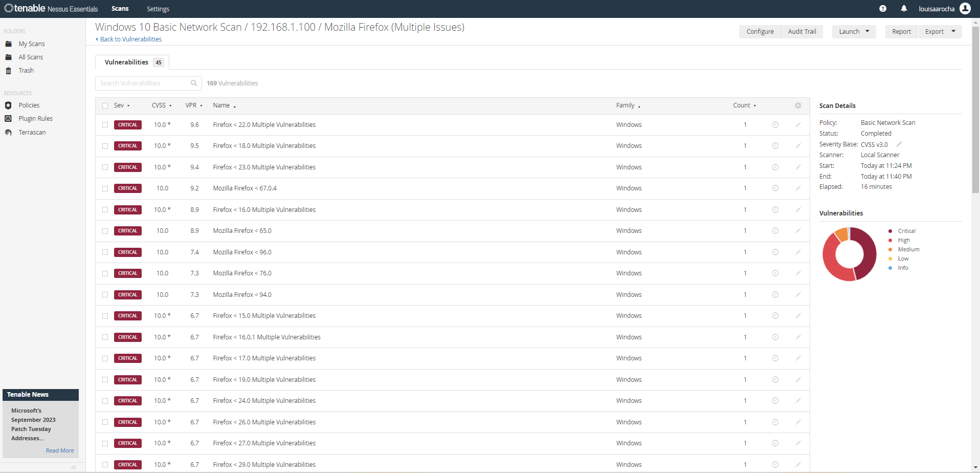Image resolution: width=980 pixels, height=473 pixels.
Task: Expand the Export options dropdown
Action: tap(940, 31)
